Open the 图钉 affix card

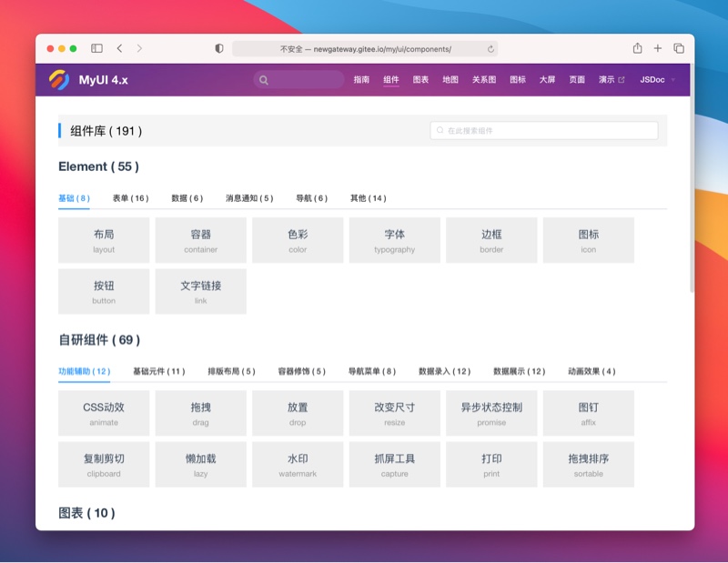pos(588,413)
